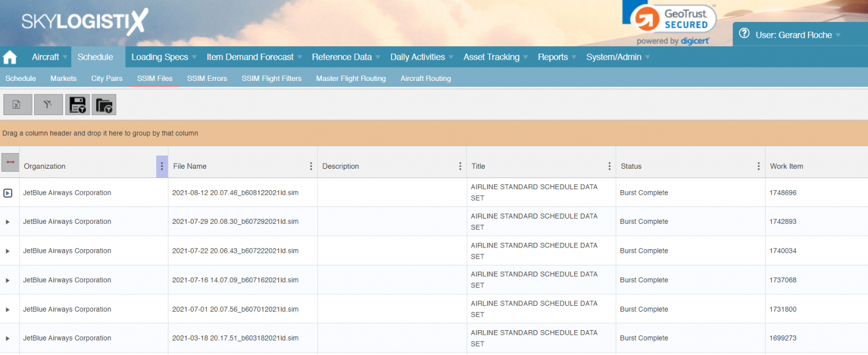Switch to the Master Flight Routing tab

(351, 78)
